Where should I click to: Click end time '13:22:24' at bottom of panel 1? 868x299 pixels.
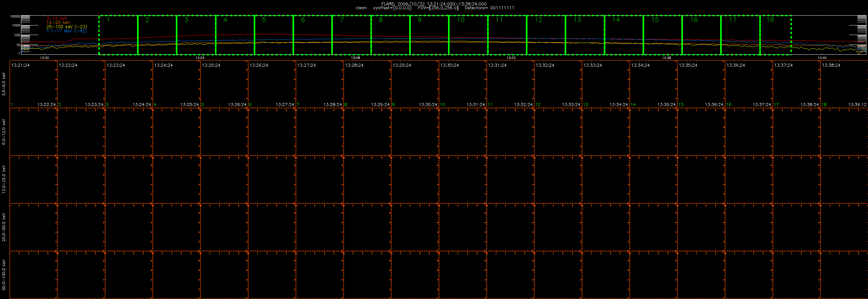pos(46,105)
